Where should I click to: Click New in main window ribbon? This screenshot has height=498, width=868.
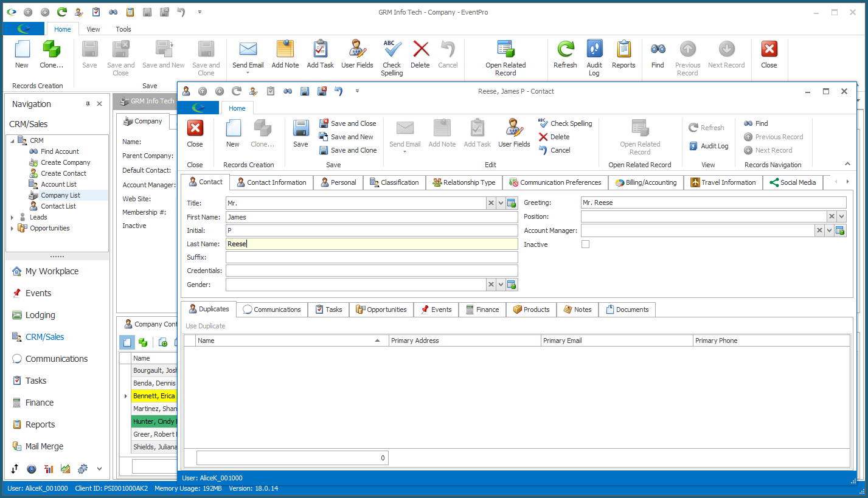pos(22,55)
